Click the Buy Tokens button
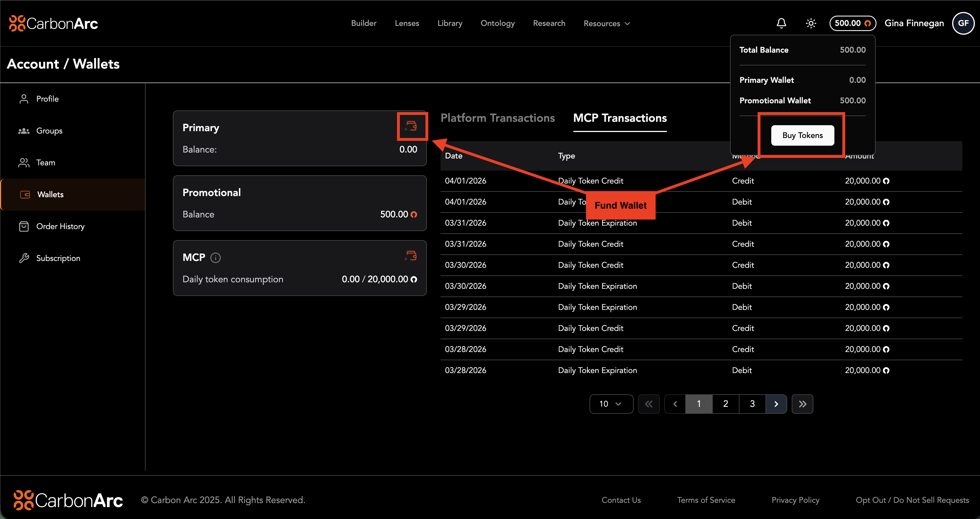The image size is (980, 519). (x=802, y=135)
